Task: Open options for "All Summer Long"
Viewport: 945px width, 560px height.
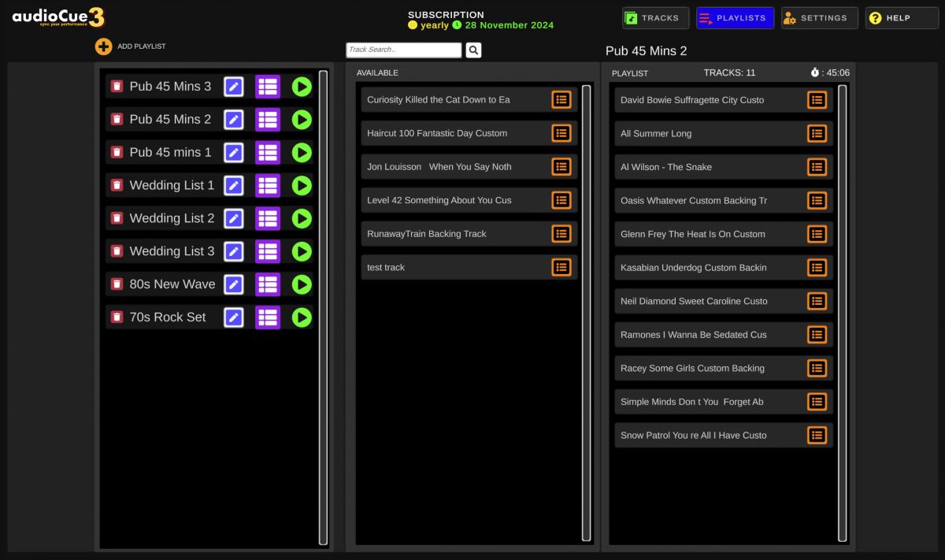Action: 817,133
